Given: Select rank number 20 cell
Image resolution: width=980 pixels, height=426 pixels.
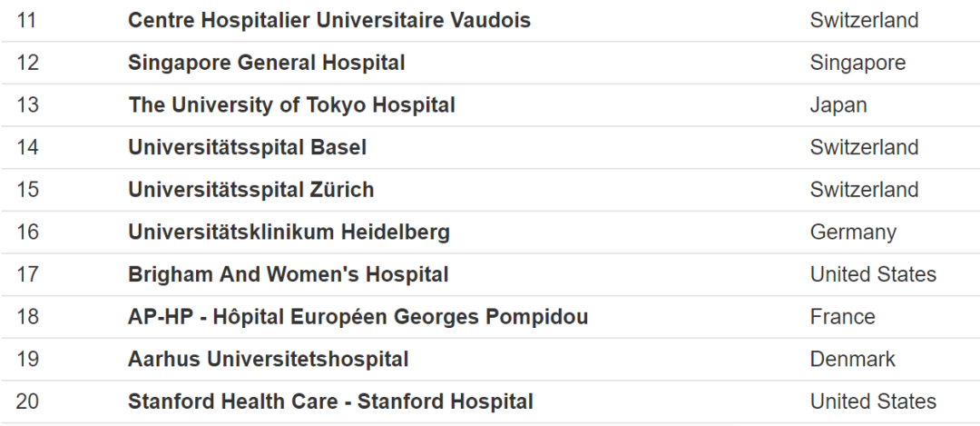Looking at the screenshot, I should [x=27, y=401].
